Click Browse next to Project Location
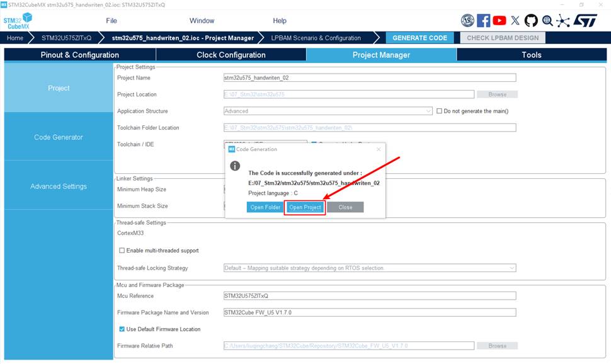 pos(497,94)
